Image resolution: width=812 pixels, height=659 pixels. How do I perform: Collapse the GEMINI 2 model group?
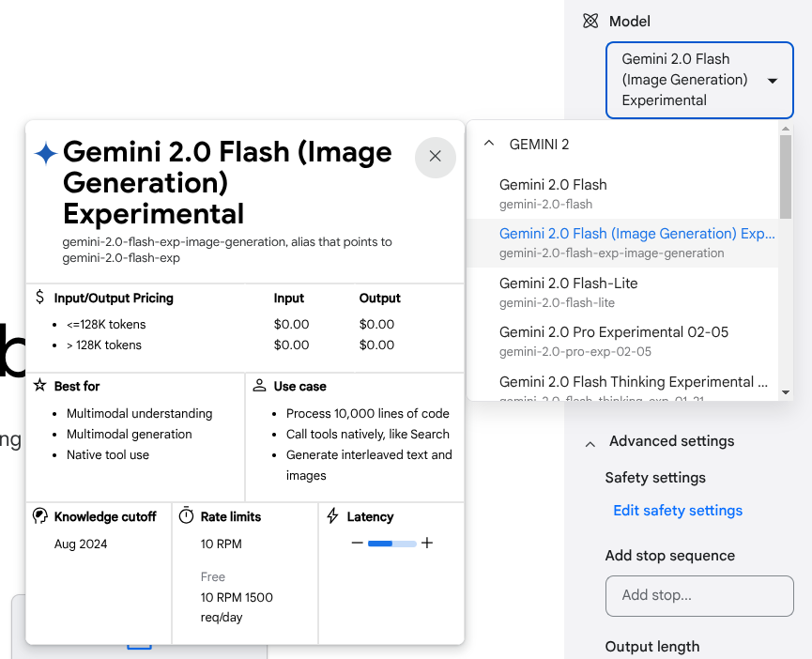coord(488,145)
